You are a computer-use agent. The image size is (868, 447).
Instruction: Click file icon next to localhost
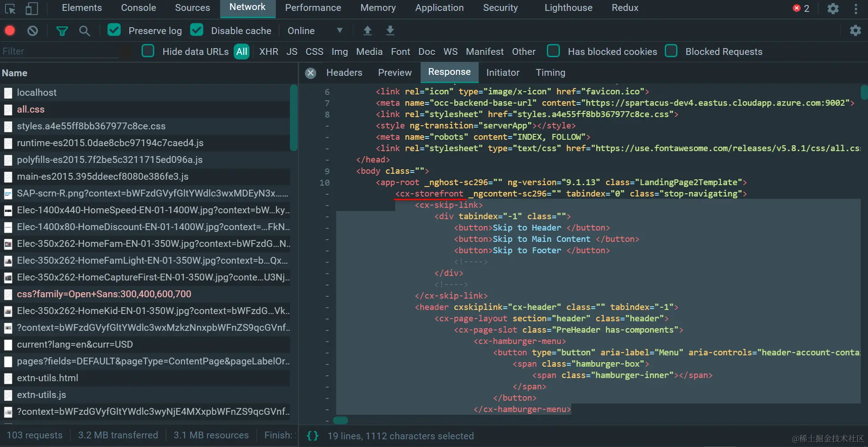[x=8, y=93]
